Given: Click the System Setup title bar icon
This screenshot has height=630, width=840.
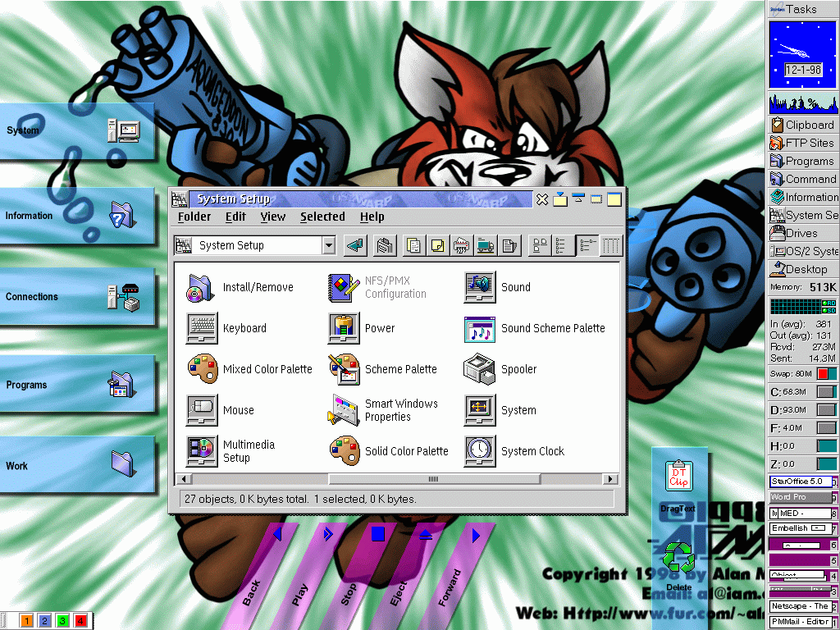Looking at the screenshot, I should tap(180, 199).
